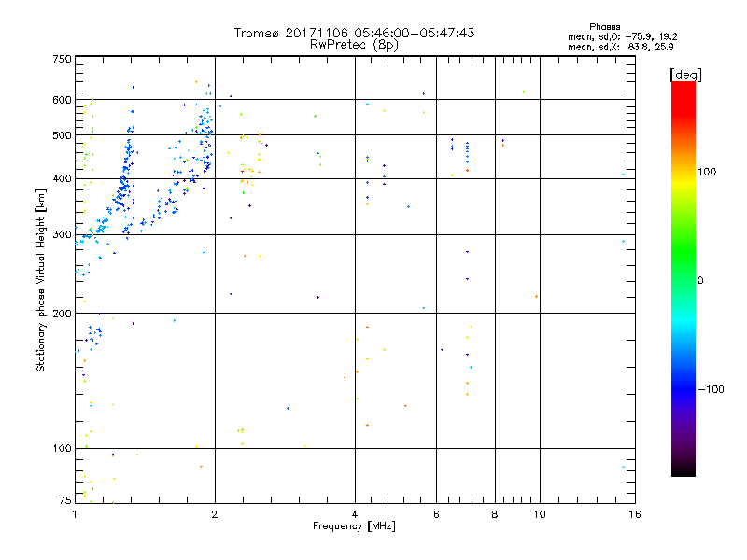
Task: Click the y-axis label '200'
Action: click(62, 314)
